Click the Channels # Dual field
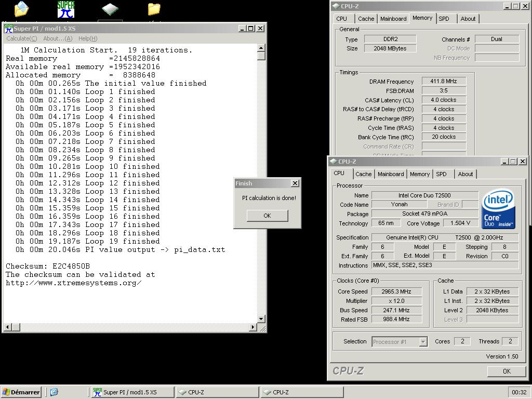Screen dimensions: 532x399 point(497,39)
